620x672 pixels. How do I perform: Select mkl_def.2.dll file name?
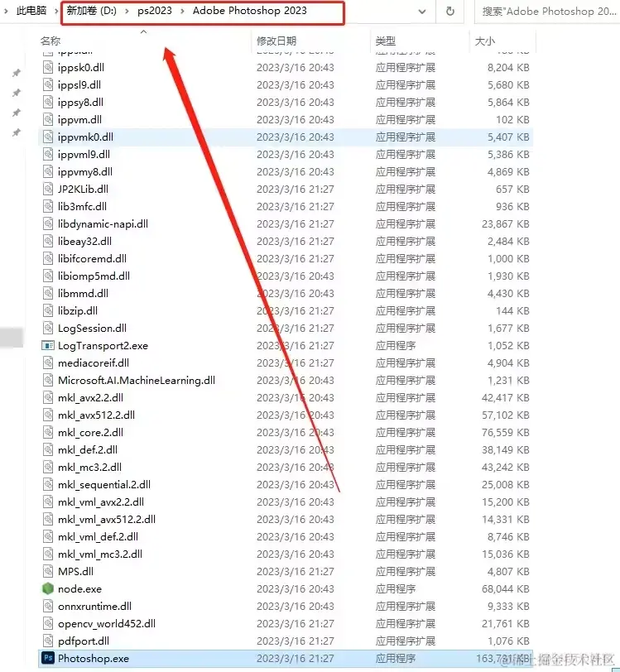88,450
